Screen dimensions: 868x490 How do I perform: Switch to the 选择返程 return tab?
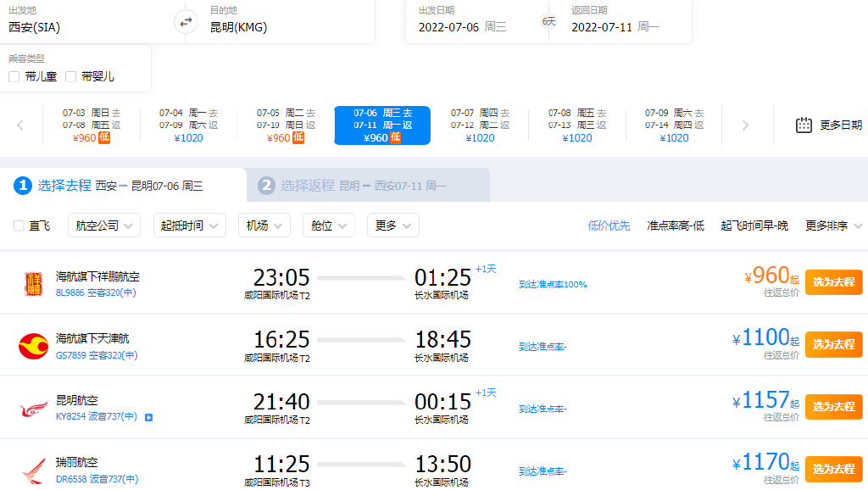coord(367,186)
